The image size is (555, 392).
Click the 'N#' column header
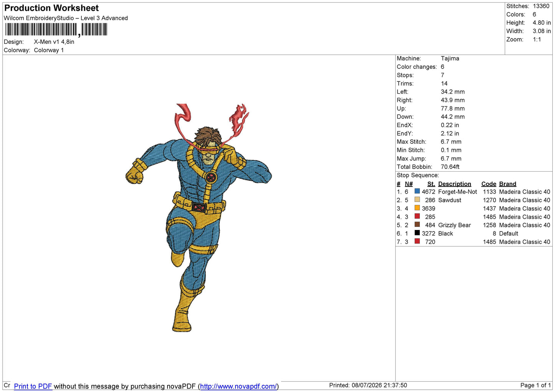tap(409, 184)
